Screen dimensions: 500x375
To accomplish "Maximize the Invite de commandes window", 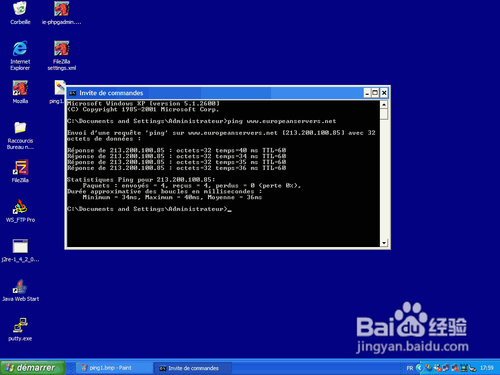I will (x=375, y=93).
